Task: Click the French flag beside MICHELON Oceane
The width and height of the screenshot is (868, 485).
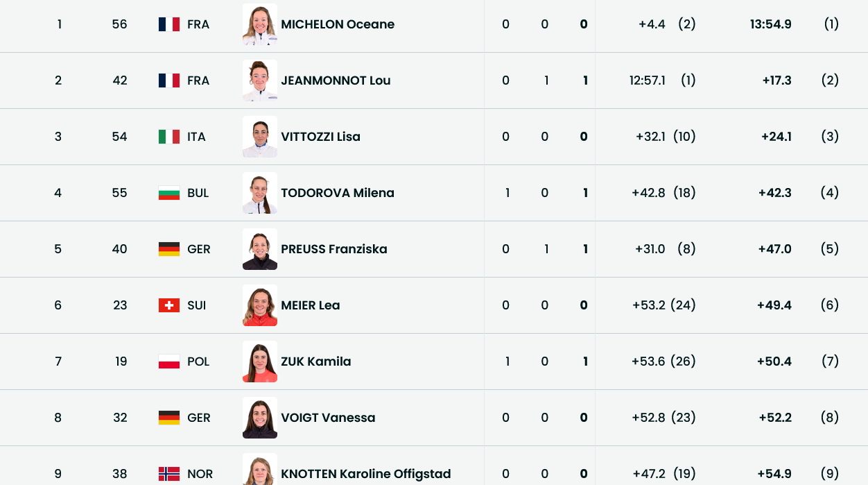Action: pyautogui.click(x=169, y=24)
